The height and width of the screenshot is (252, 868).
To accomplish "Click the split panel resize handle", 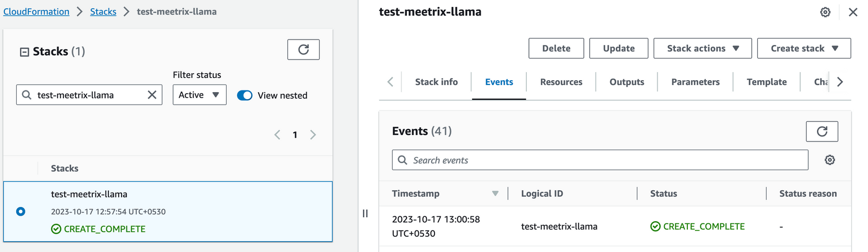I will pos(365,214).
